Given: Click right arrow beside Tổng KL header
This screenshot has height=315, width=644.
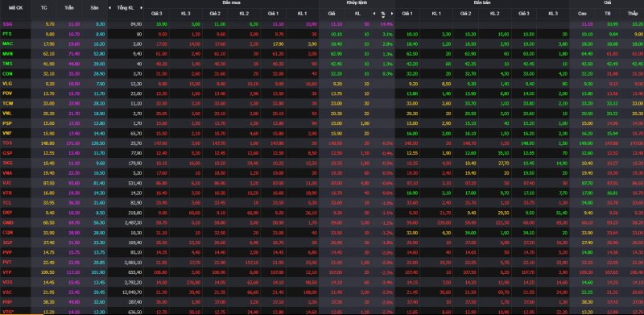Looking at the screenshot, I should coord(141,8).
